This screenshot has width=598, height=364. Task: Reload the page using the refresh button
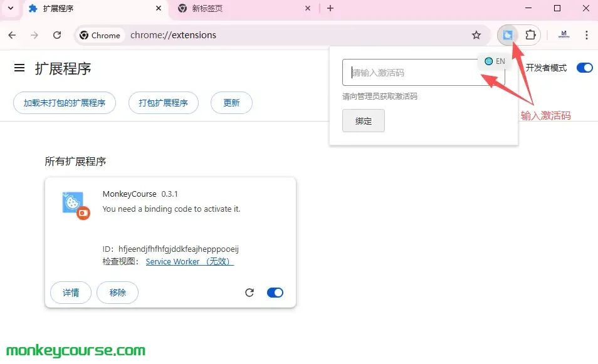(x=57, y=35)
